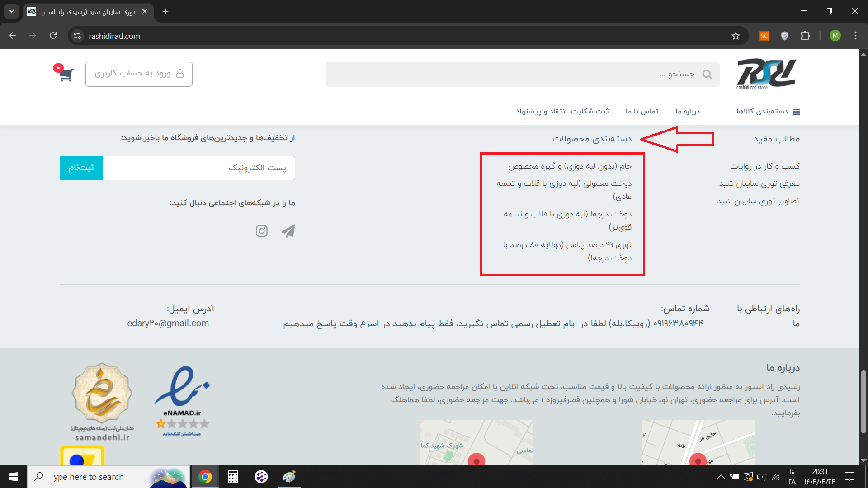The width and height of the screenshot is (868, 488).
Task: Bookmark this page with the star icon
Action: click(736, 36)
